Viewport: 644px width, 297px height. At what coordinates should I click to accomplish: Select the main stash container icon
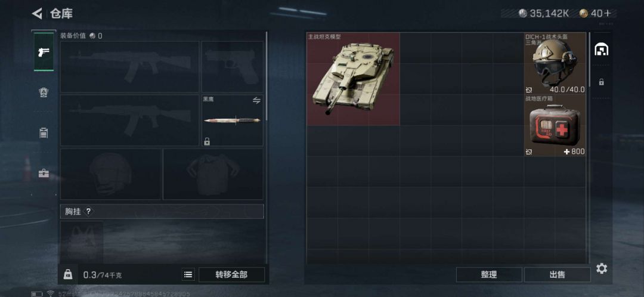601,49
